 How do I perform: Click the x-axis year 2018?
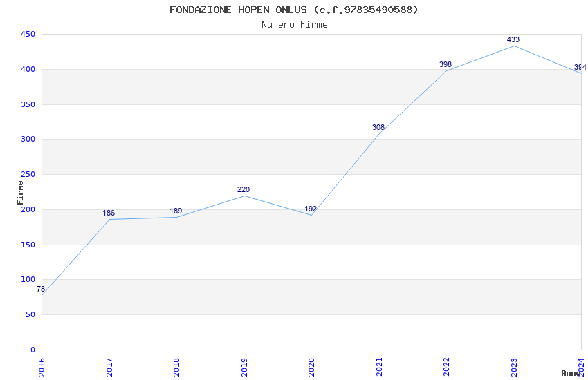(x=176, y=368)
